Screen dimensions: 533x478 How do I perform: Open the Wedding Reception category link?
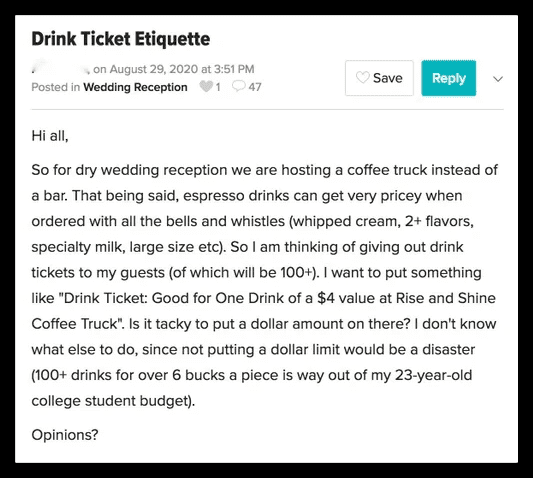(x=135, y=87)
